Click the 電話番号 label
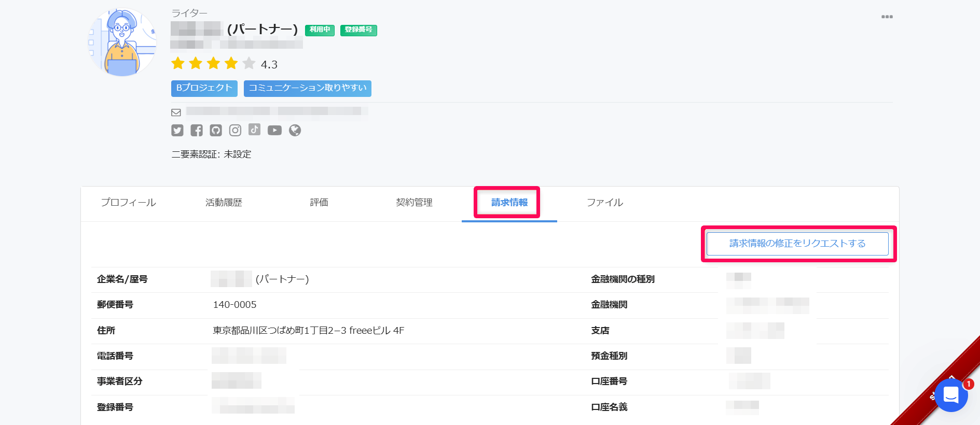 point(115,356)
